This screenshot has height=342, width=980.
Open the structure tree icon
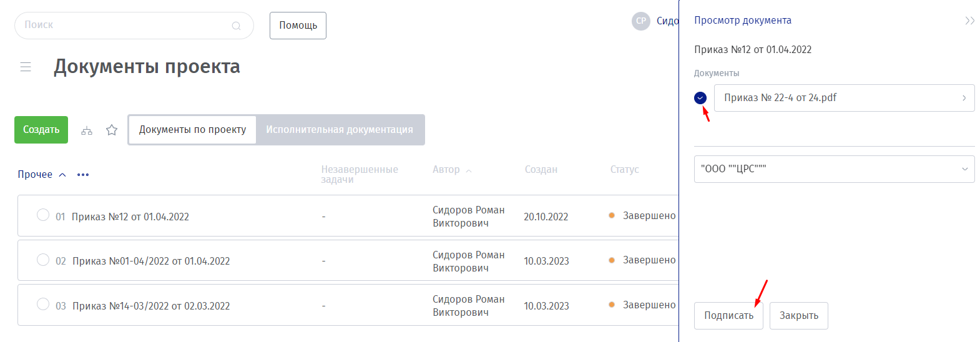tap(87, 130)
